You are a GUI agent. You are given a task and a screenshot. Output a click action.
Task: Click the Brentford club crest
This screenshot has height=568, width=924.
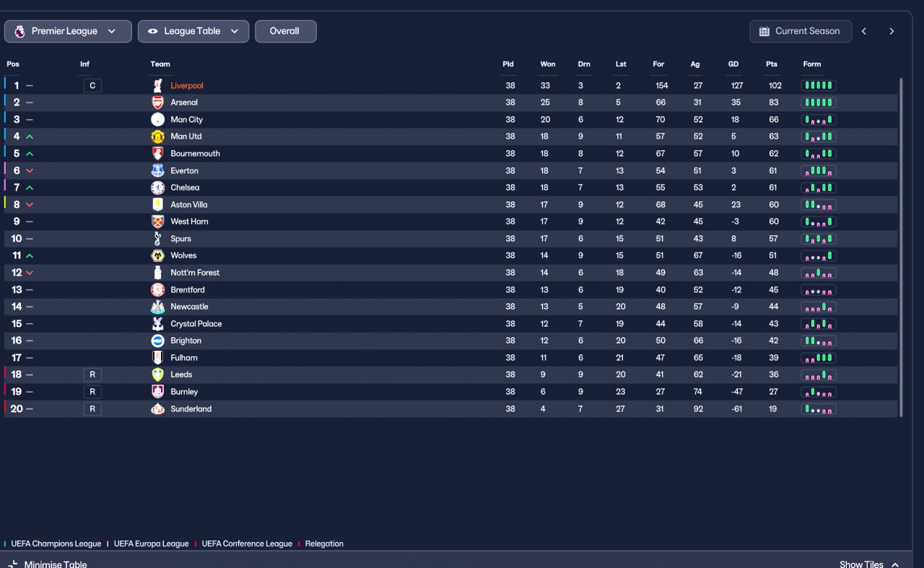(x=157, y=290)
